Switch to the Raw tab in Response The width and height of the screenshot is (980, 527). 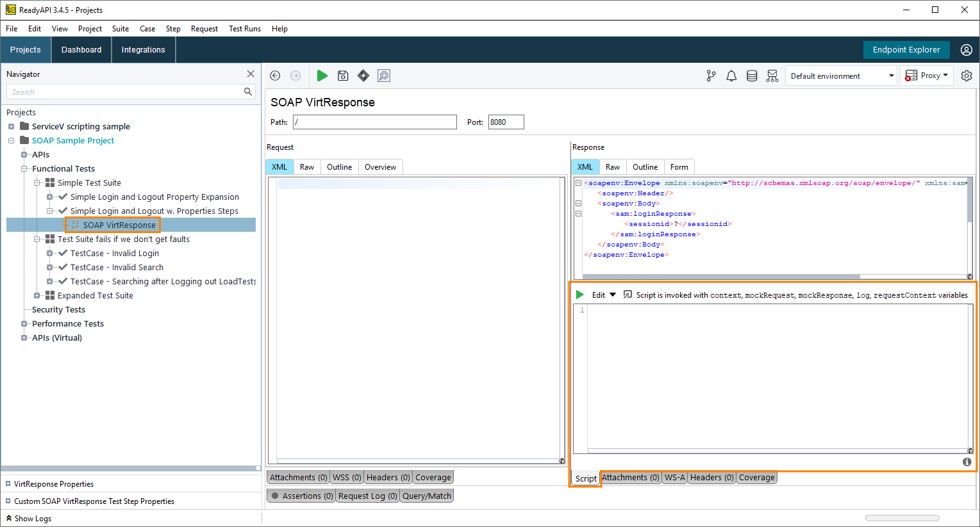(612, 166)
